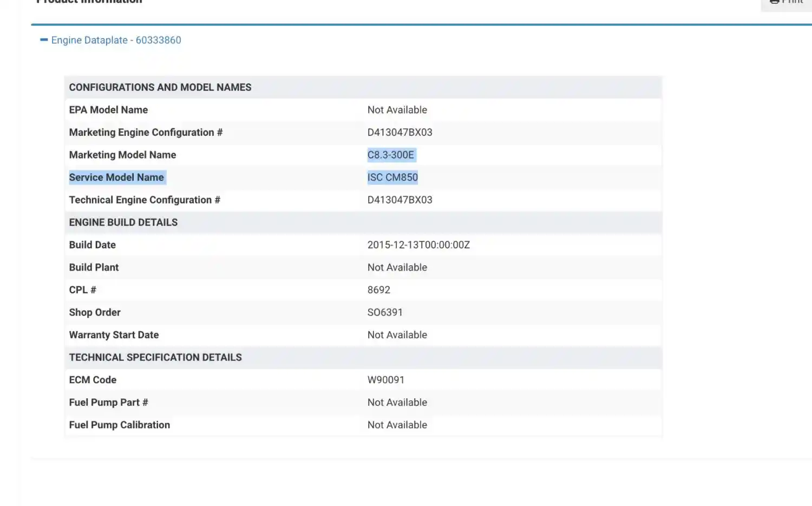Click the Technical Engine Configuration # label

[145, 200]
